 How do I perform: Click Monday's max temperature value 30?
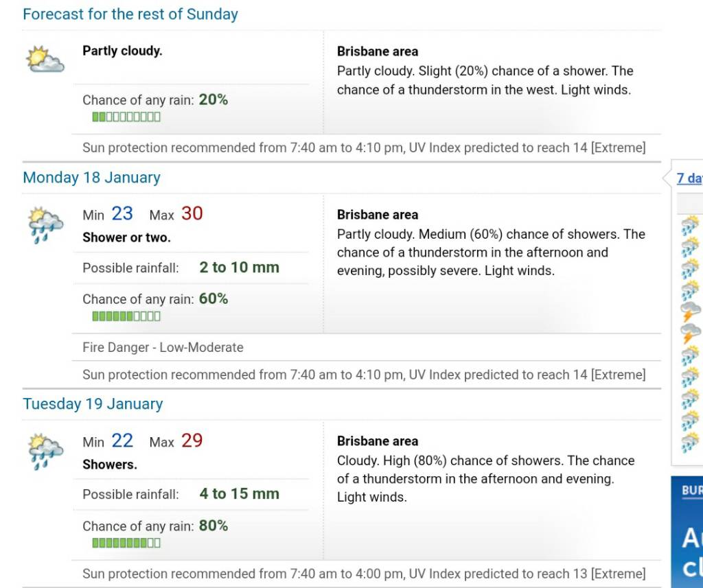coord(192,213)
